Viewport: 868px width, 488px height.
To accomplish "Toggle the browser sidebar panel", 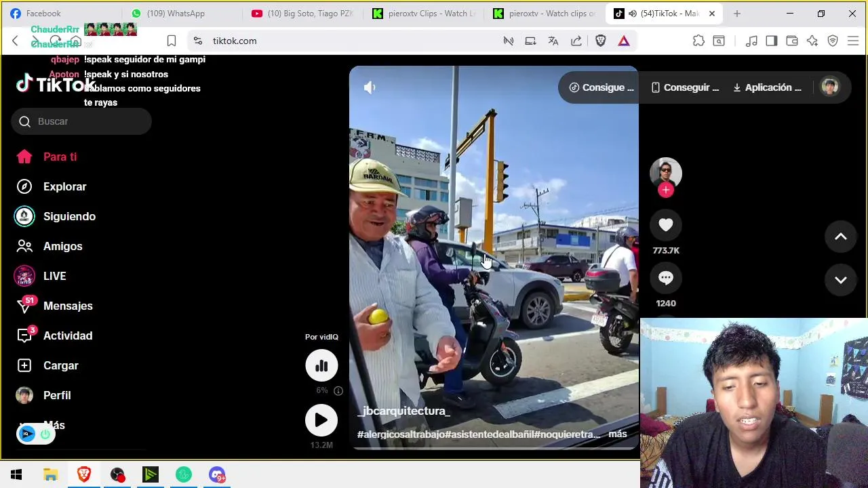I will tap(772, 41).
